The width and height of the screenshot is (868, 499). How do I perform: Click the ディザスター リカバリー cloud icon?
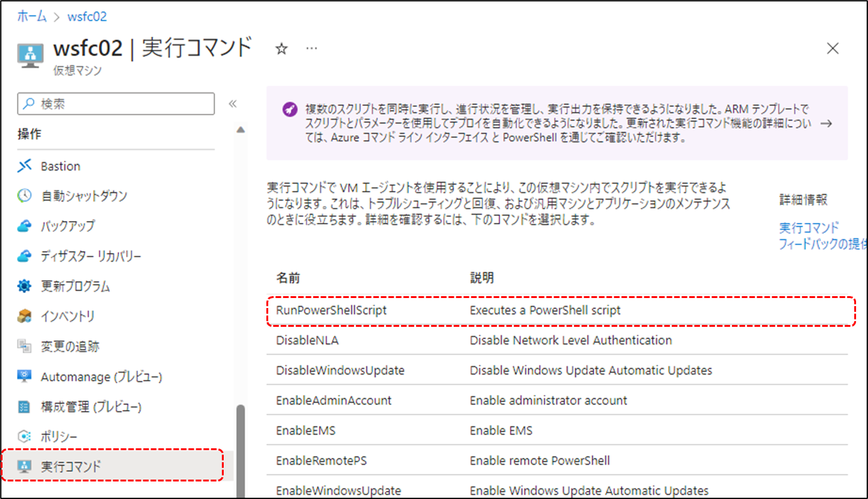point(24,256)
